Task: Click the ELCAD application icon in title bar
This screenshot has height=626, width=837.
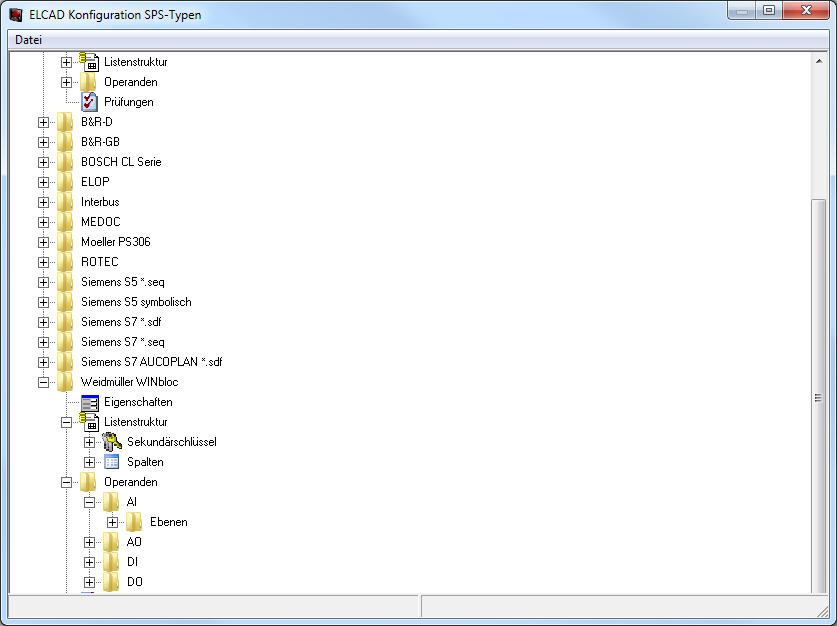Action: (16, 14)
